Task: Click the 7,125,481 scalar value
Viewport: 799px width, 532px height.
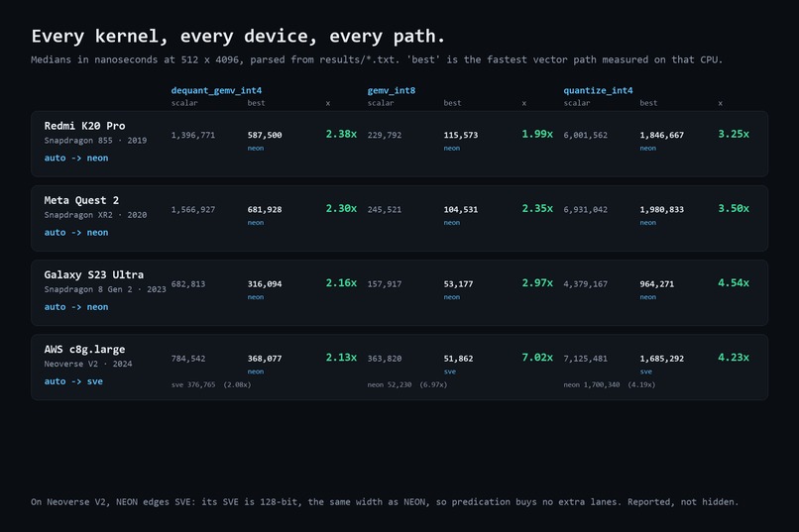Action: click(586, 359)
